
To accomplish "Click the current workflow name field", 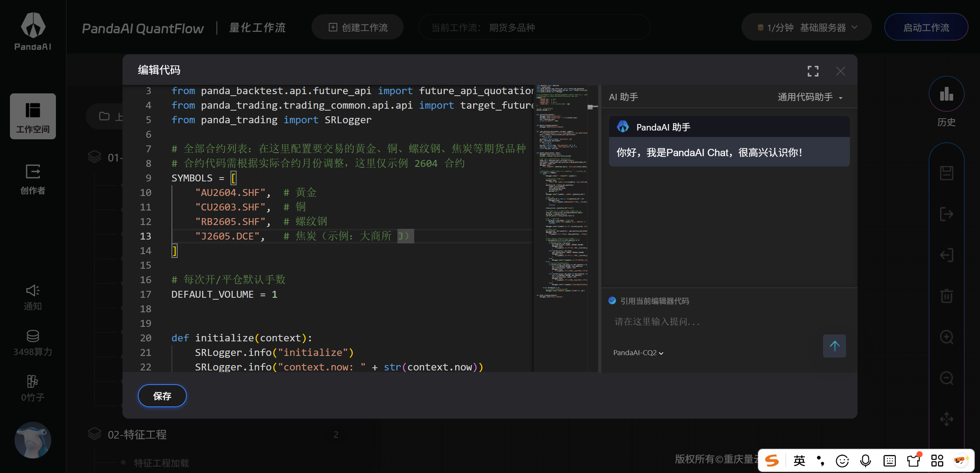I will (x=534, y=28).
